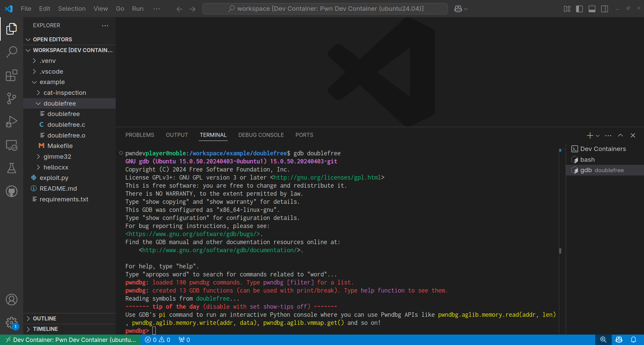Image resolution: width=644 pixels, height=345 pixels.
Task: Click the terminal scrollbar thumb
Action: [560, 251]
